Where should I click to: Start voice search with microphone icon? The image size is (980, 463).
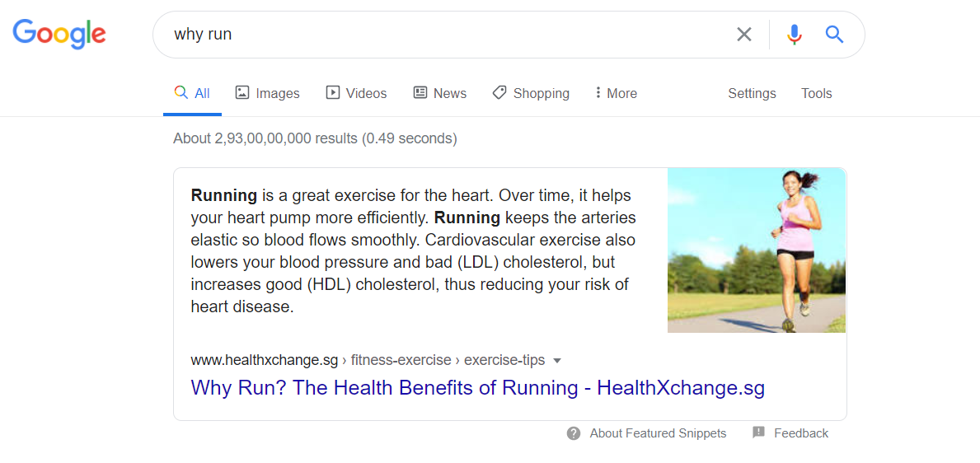[x=794, y=35]
